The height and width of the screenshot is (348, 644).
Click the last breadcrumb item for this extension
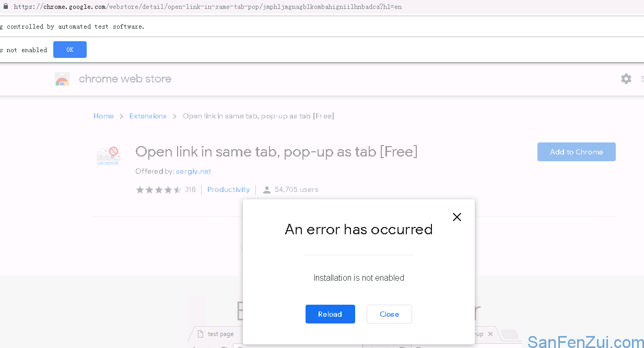(259, 116)
